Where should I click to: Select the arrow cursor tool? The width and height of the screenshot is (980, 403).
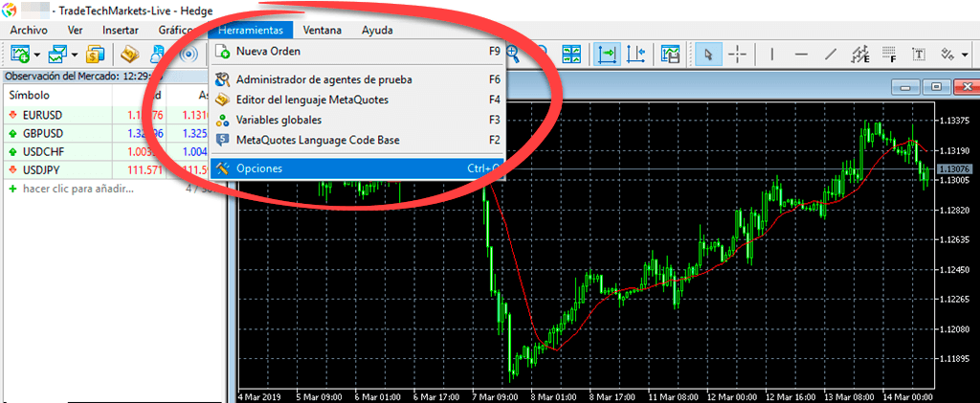[708, 55]
